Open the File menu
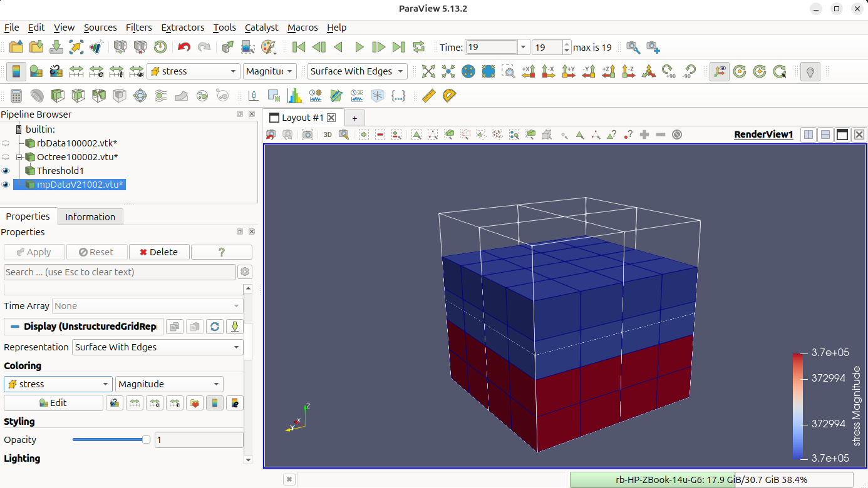868x488 pixels. (11, 28)
